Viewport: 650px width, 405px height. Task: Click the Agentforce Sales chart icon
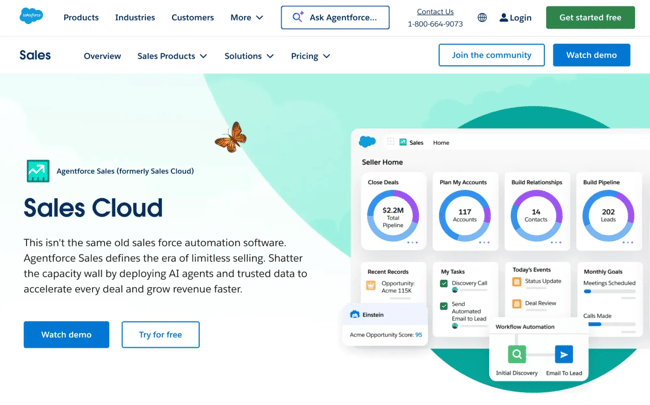coord(38,171)
